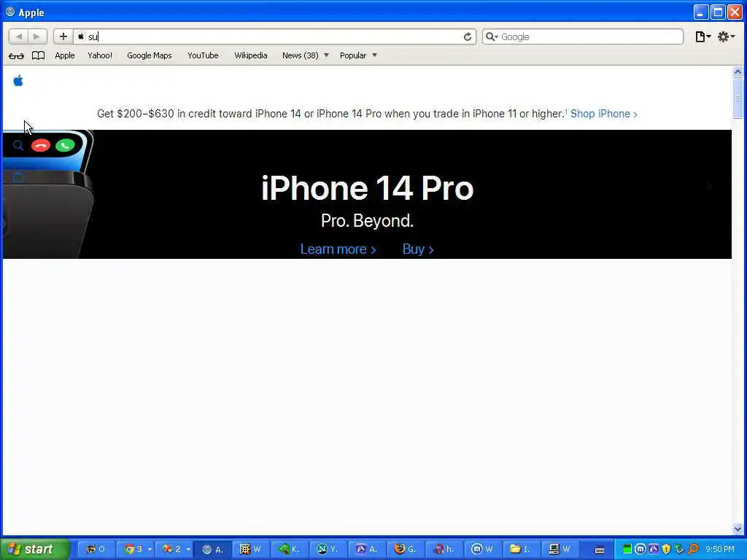Show all bookmarks via open book icon
747x560 pixels.
click(38, 55)
